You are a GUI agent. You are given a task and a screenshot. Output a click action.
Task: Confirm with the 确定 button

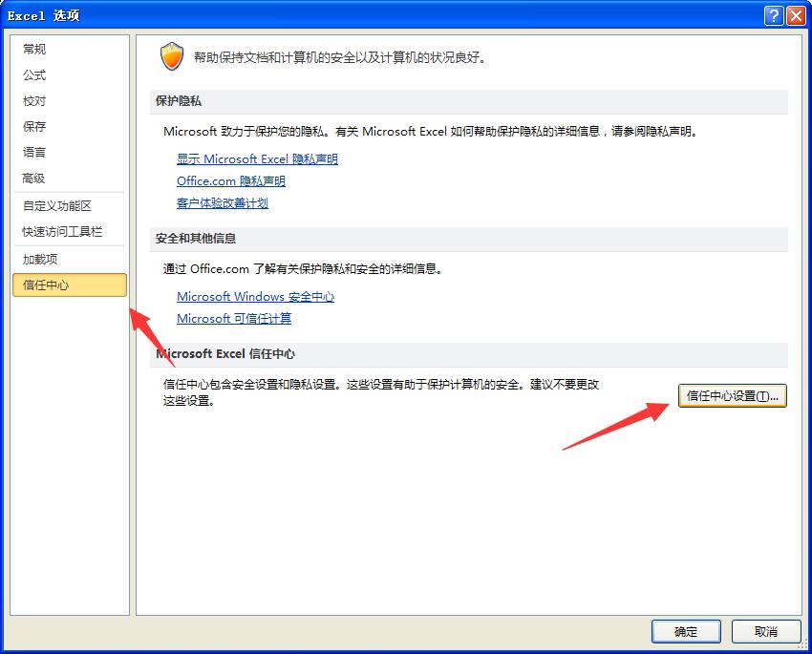[x=686, y=631]
